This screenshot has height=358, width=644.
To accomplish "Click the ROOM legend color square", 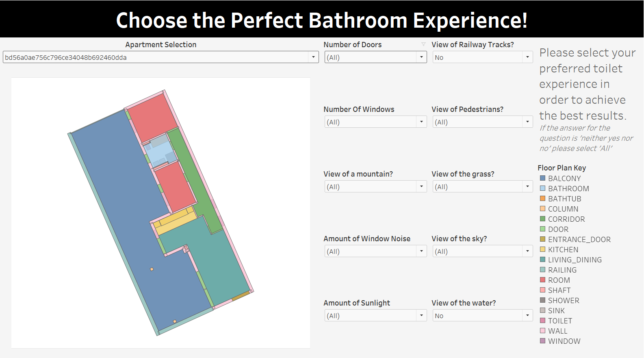I will coord(542,280).
